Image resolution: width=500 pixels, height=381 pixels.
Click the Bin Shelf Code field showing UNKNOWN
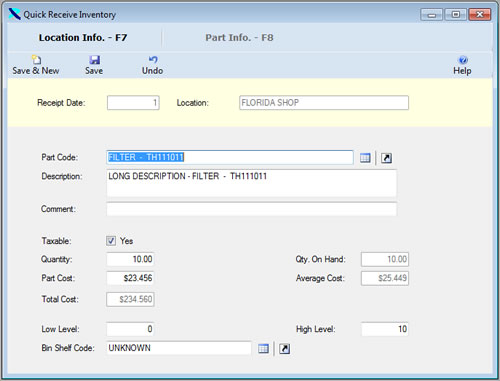coord(179,348)
